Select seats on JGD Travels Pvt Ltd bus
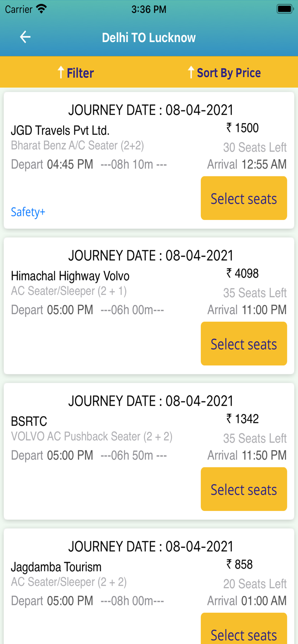Image resolution: width=298 pixels, height=644 pixels. click(243, 198)
